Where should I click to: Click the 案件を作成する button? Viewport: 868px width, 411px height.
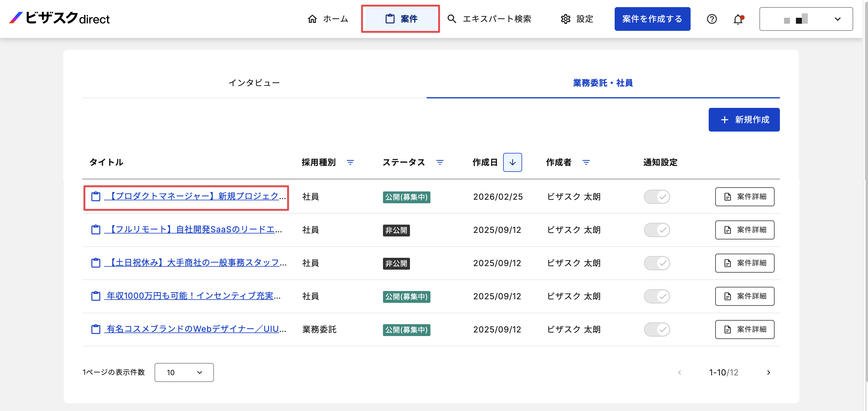click(x=652, y=19)
